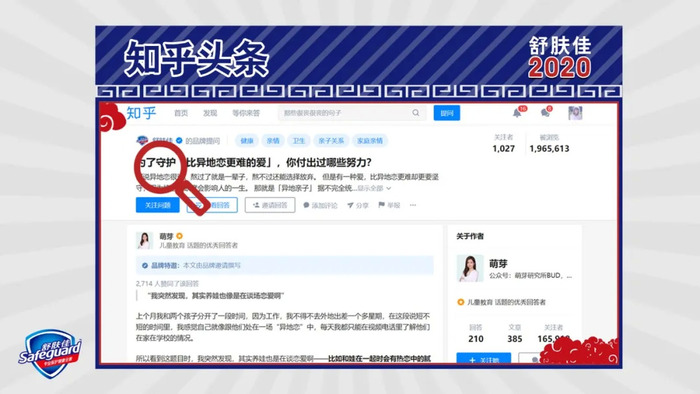
Task: Click the report 举报 flag icon
Action: pos(381,205)
